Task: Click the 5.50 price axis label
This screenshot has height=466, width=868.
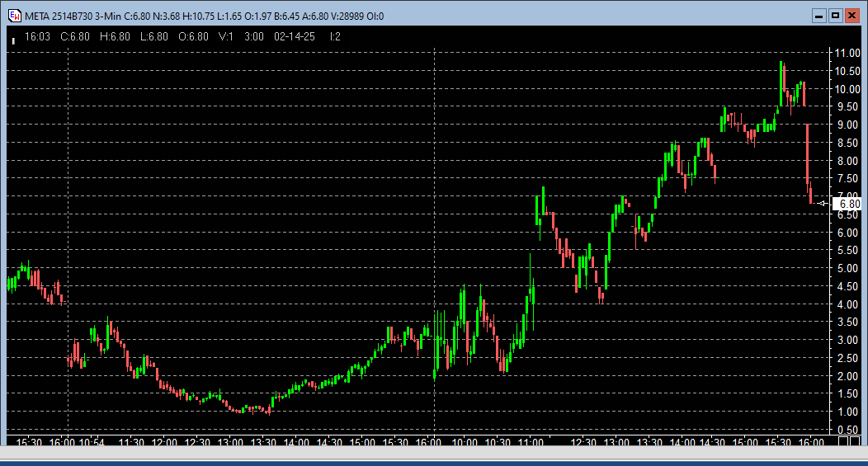Action: 847,250
